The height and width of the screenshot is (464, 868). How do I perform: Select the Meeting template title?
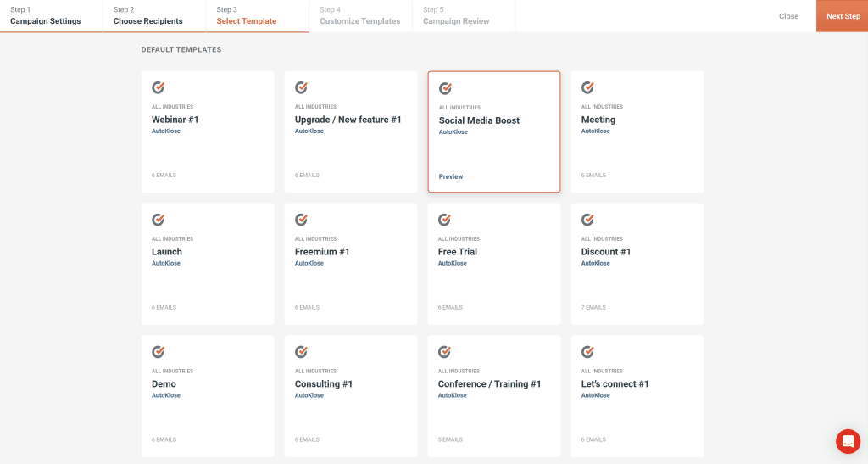coord(598,120)
